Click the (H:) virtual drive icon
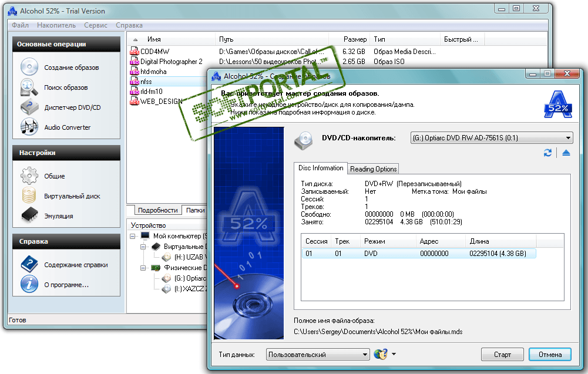 tap(166, 257)
